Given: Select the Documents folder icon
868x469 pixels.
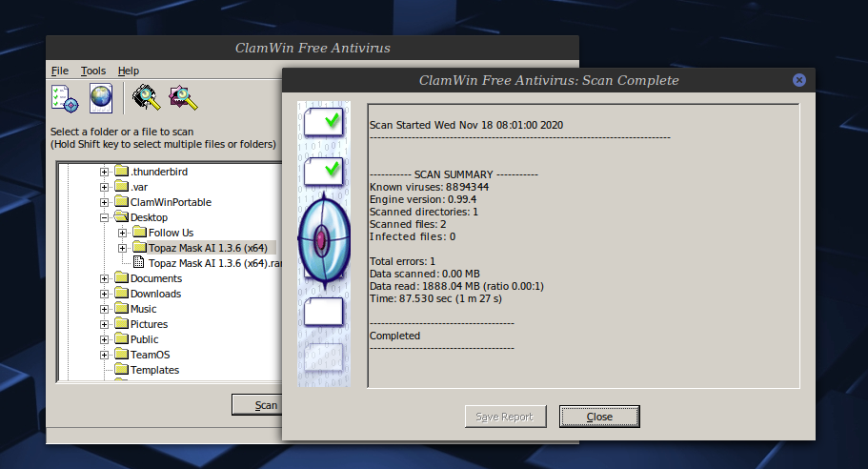Looking at the screenshot, I should pos(122,277).
